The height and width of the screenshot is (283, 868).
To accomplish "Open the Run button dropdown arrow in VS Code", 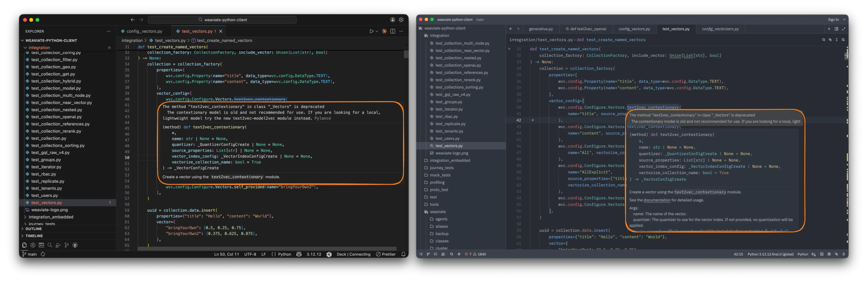I will point(377,31).
